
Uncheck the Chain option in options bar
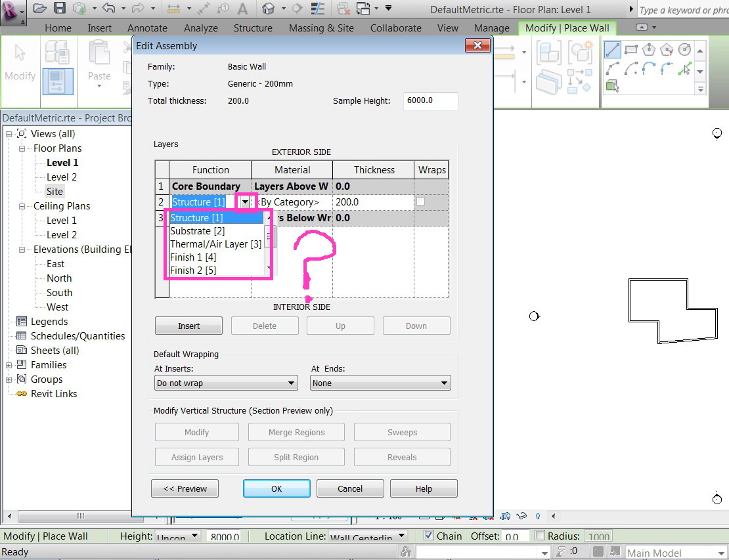point(429,536)
